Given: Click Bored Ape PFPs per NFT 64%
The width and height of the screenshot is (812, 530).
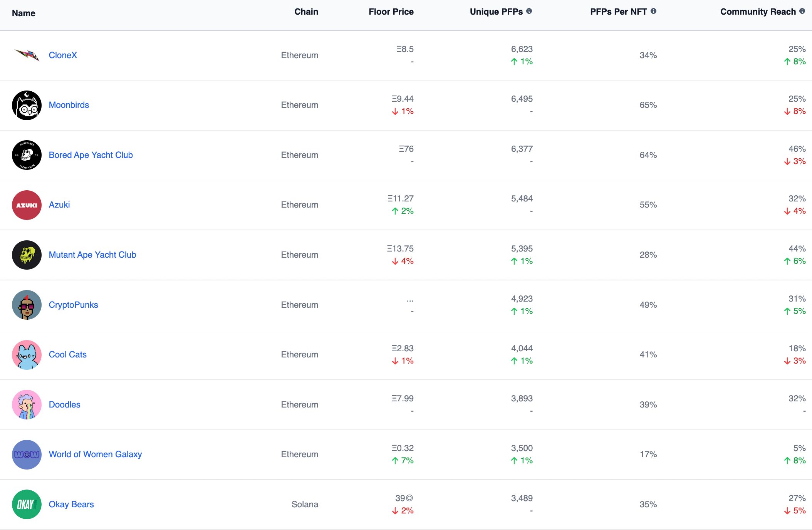Looking at the screenshot, I should click(x=648, y=155).
